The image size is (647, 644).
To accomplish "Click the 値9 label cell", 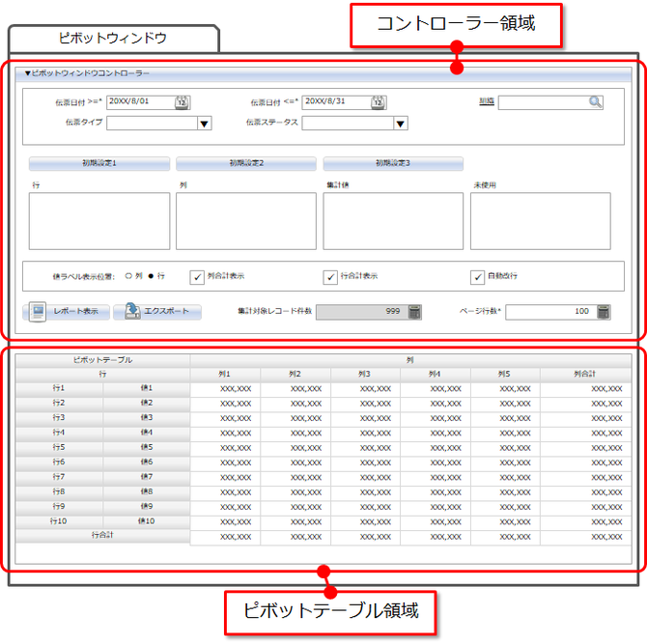I will 147,507.
